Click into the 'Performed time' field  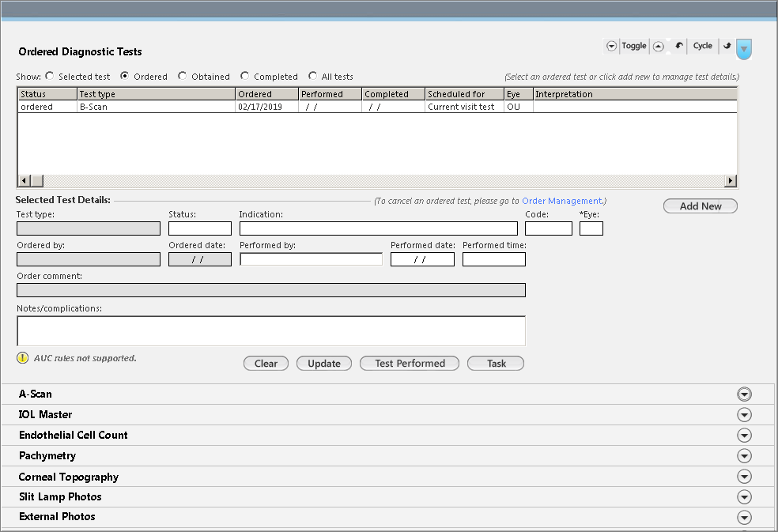494,259
